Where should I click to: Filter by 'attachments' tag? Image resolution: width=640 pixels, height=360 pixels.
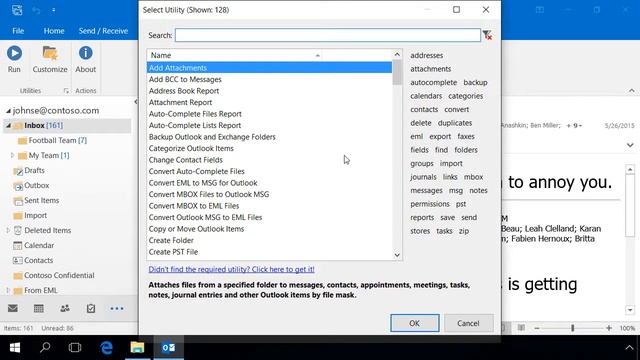point(431,69)
